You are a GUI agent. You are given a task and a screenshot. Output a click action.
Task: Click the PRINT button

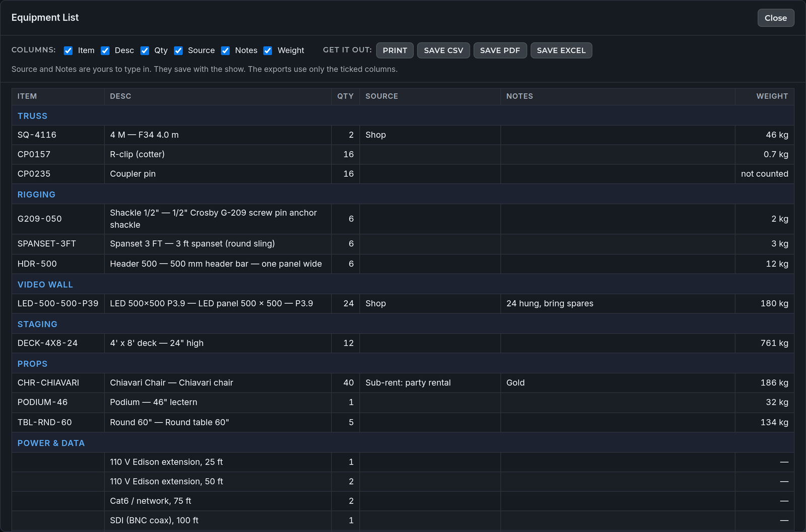[395, 50]
